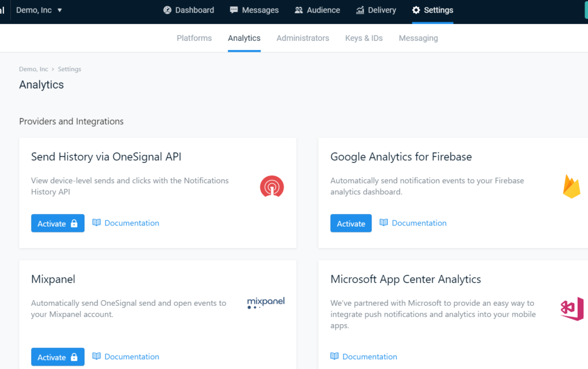Click book icon beside Send History Documentation
Viewport: 588px width, 369px height.
pos(96,223)
